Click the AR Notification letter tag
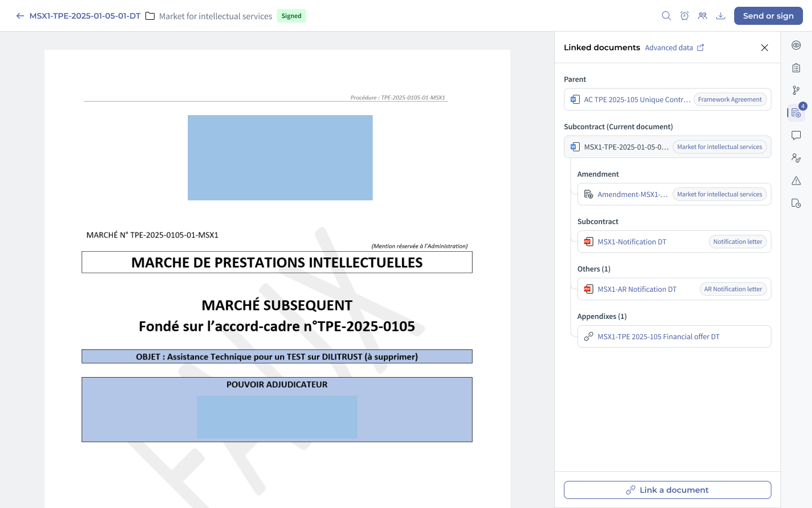Screen dimensions: 812x508 pyautogui.click(x=733, y=289)
